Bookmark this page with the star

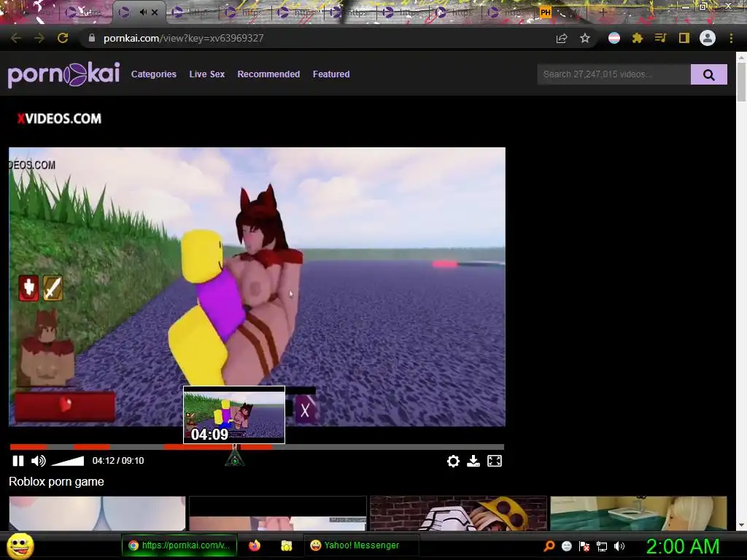click(x=585, y=38)
